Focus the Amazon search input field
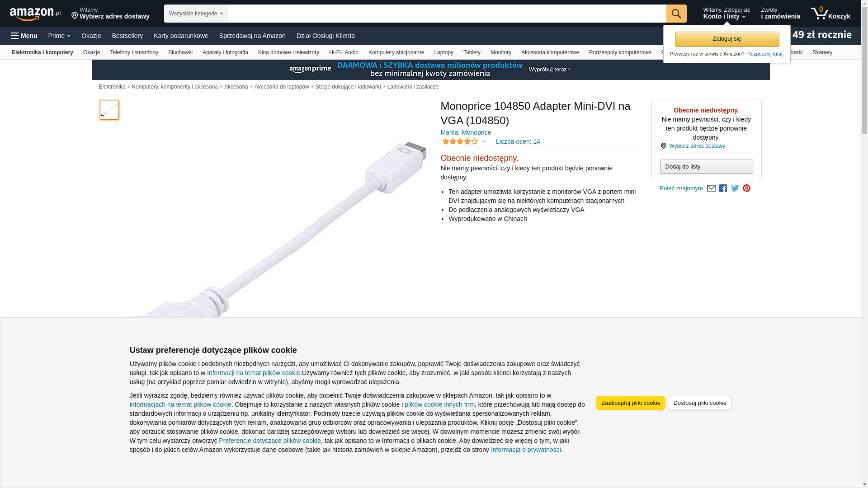The image size is (868, 488). 447,14
